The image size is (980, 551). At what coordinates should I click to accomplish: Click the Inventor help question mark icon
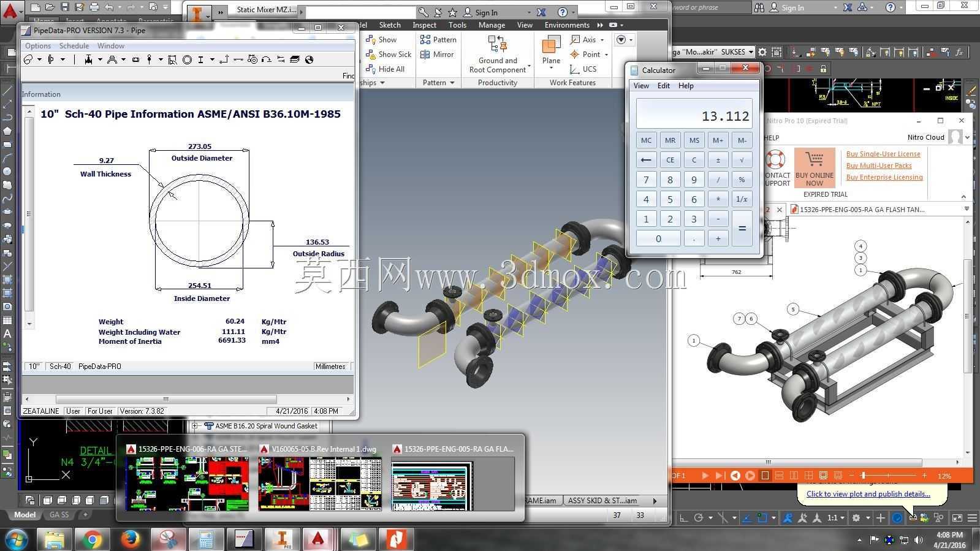pos(562,12)
